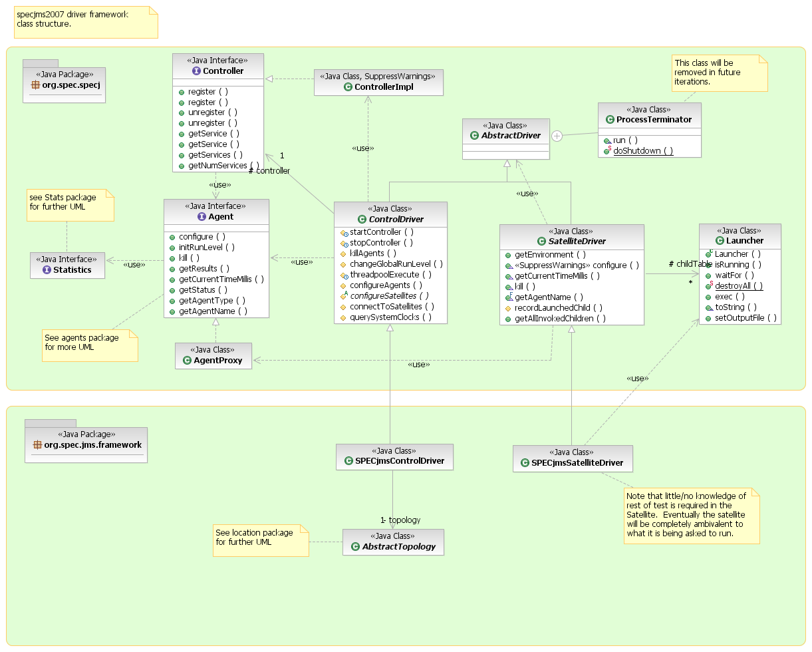Image resolution: width=812 pixels, height=652 pixels.
Task: Select the SPECjmsControlDriver class box
Action: tap(394, 456)
